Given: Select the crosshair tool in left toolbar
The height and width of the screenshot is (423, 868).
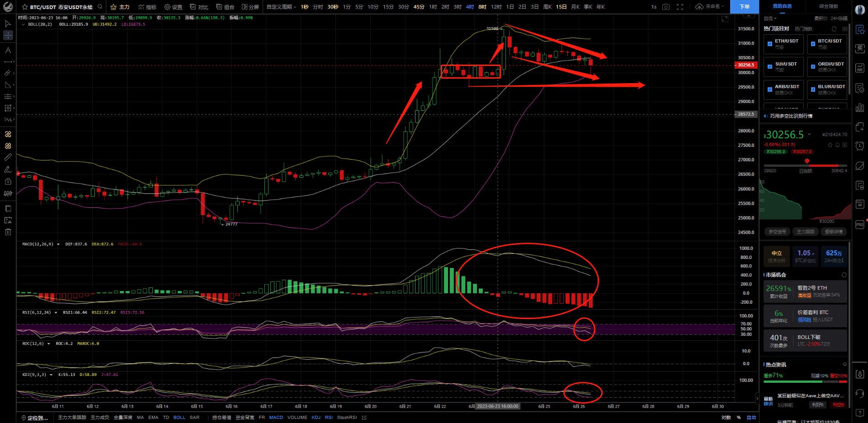Looking at the screenshot, I should click(x=8, y=35).
